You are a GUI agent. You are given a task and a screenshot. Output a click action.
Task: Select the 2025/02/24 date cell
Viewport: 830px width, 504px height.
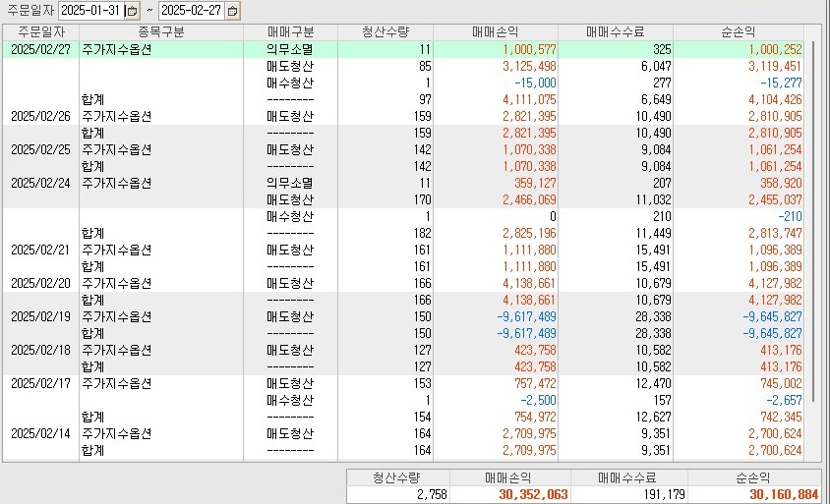click(x=40, y=183)
